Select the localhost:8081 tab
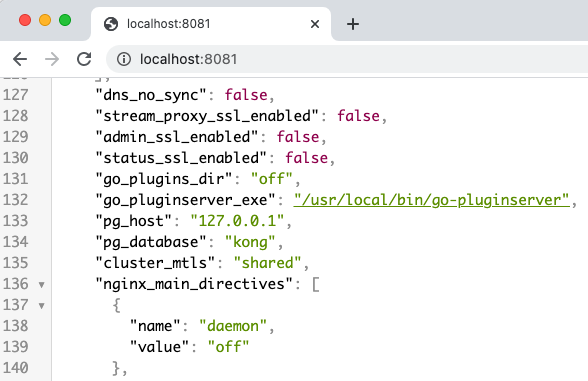588x381 pixels. pyautogui.click(x=211, y=24)
